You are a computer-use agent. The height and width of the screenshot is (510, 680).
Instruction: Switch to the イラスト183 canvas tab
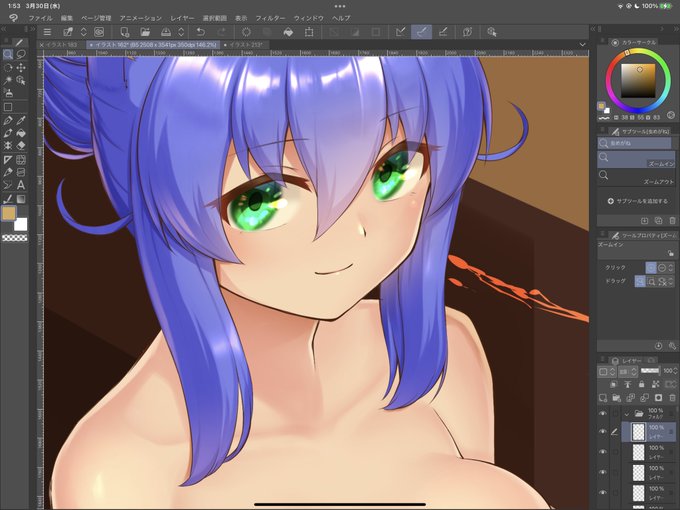pos(62,45)
